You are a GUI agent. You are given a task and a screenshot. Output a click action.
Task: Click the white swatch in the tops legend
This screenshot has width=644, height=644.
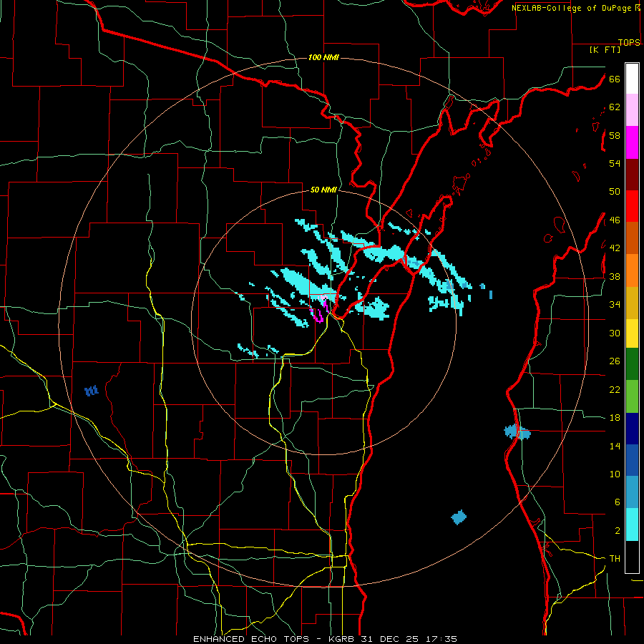[632, 79]
